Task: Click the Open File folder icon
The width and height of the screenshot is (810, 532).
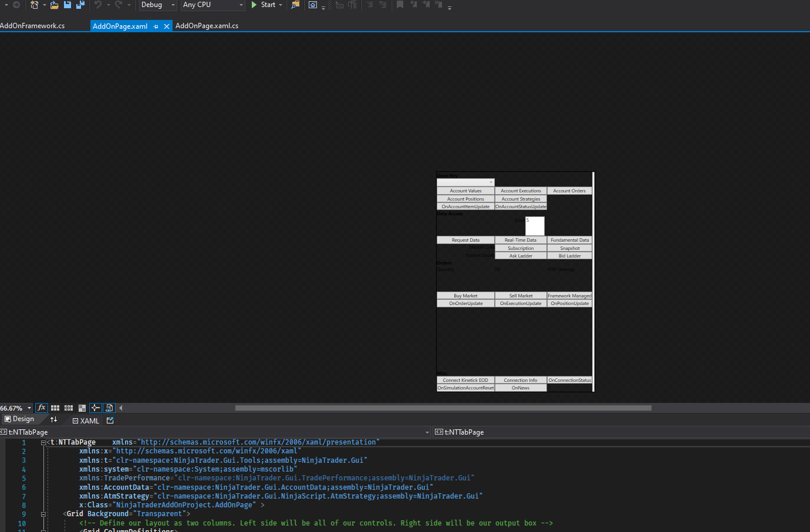Action: tap(54, 5)
